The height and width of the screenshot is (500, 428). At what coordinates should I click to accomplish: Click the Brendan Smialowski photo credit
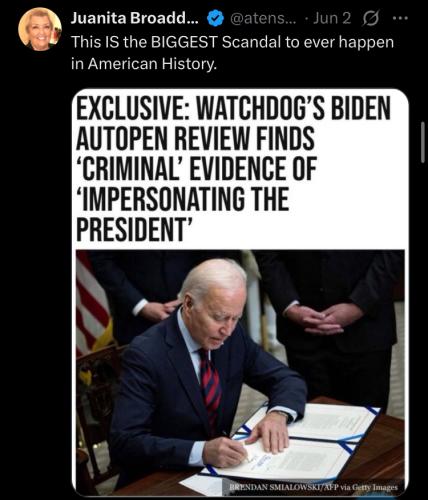(x=313, y=487)
